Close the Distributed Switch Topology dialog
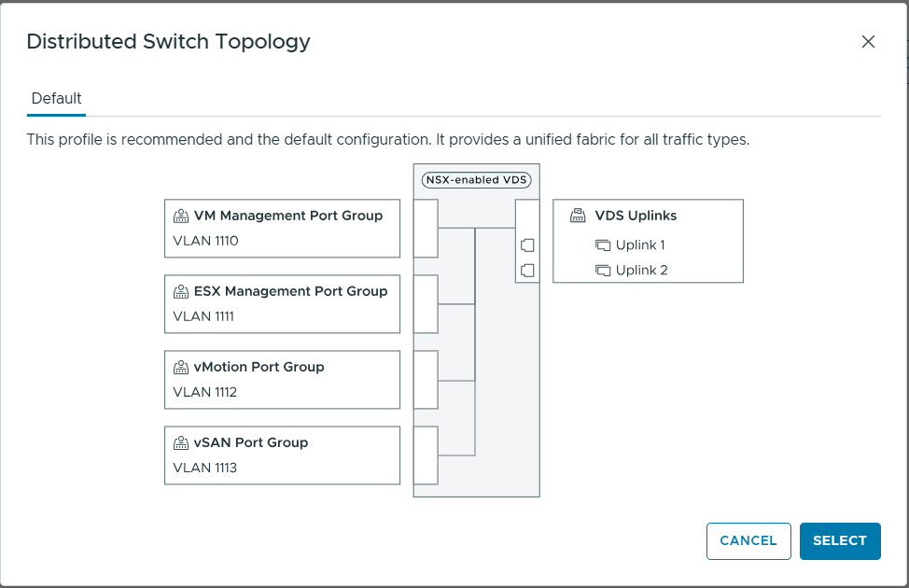 (868, 41)
